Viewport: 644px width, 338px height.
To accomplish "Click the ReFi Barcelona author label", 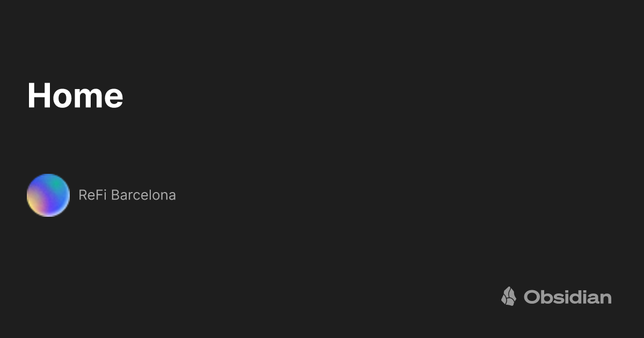I will tap(127, 195).
